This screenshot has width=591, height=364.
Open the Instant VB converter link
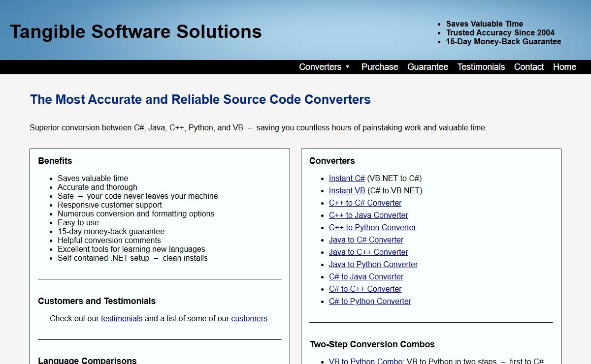click(x=347, y=190)
